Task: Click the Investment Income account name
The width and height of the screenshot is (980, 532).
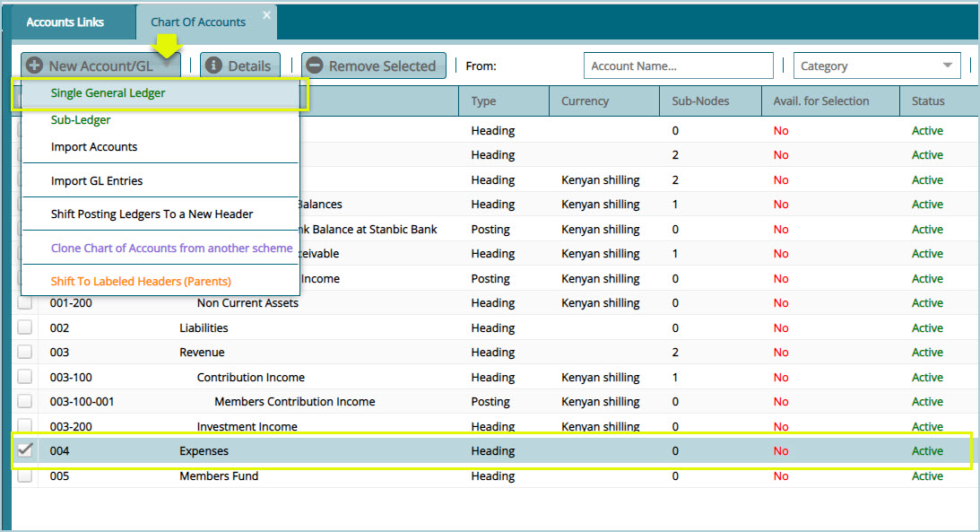Action: pyautogui.click(x=247, y=426)
